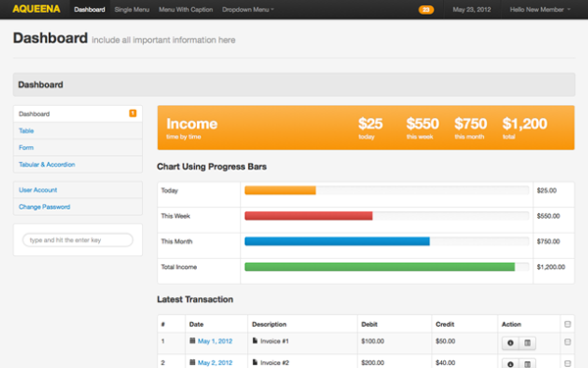The height and width of the screenshot is (368, 588).
Task: Click the green Total Income progress bar
Action: [x=379, y=267]
